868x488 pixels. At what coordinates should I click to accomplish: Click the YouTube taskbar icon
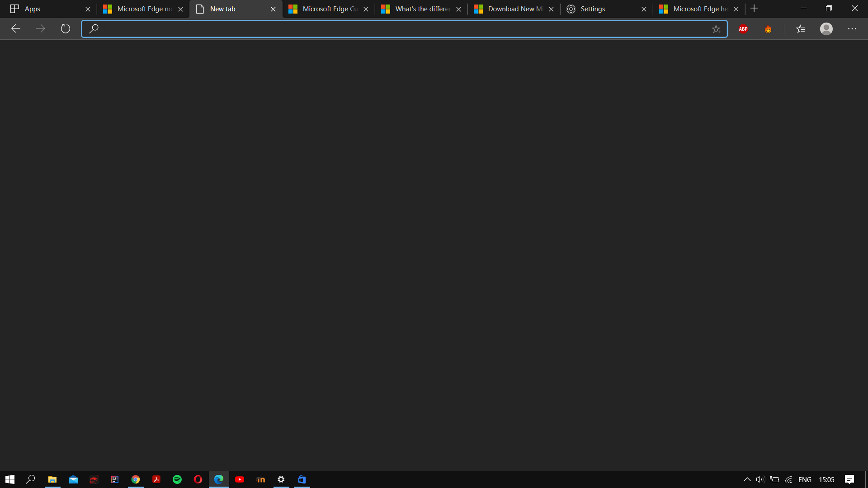[x=240, y=480]
